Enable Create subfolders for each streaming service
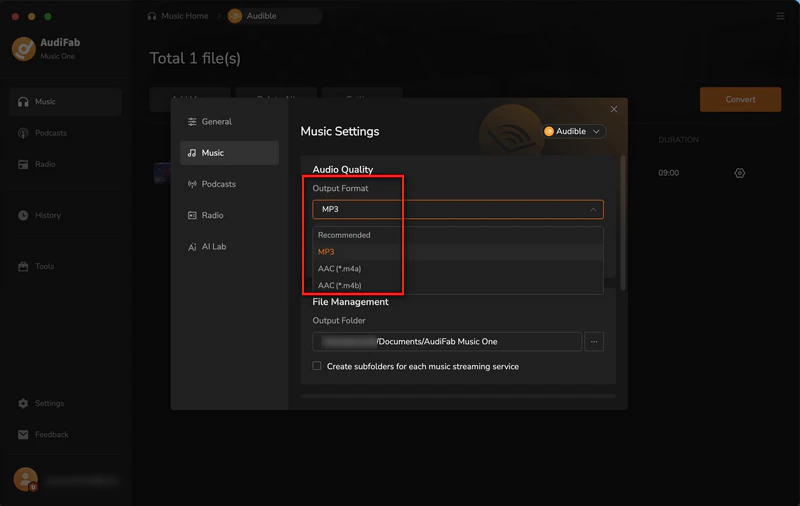Image resolution: width=800 pixels, height=506 pixels. 317,366
